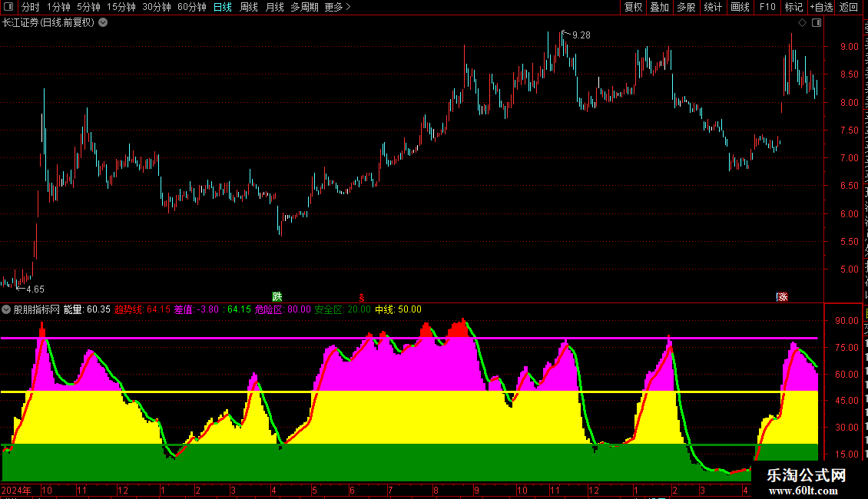
Task: Click the diamond icon above chart
Action: [x=802, y=23]
